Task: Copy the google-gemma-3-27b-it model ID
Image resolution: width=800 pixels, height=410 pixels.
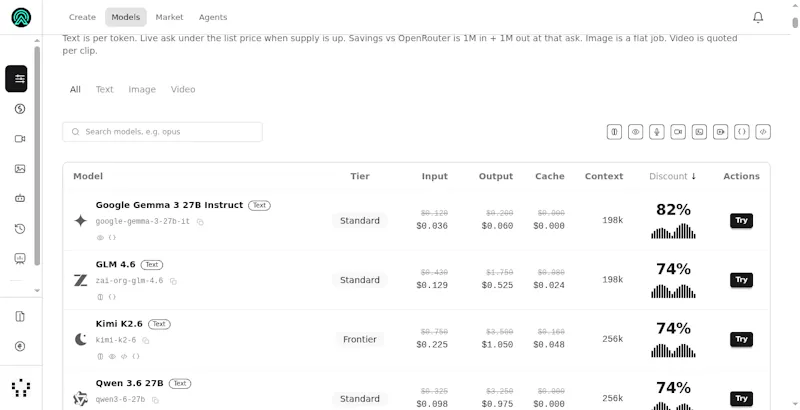Action: coord(200,222)
